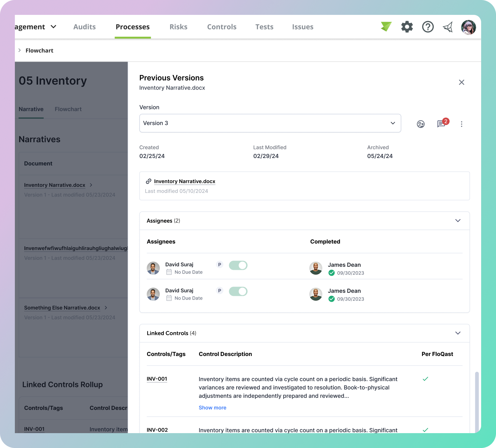Click the Per FloQast checkmark for INV-001

pyautogui.click(x=425, y=379)
